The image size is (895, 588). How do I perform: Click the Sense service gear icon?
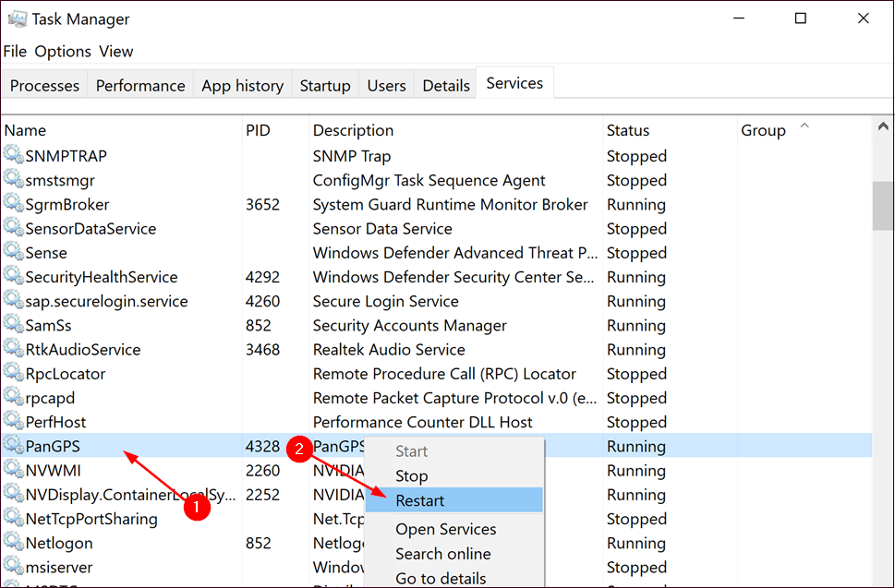pyautogui.click(x=13, y=251)
